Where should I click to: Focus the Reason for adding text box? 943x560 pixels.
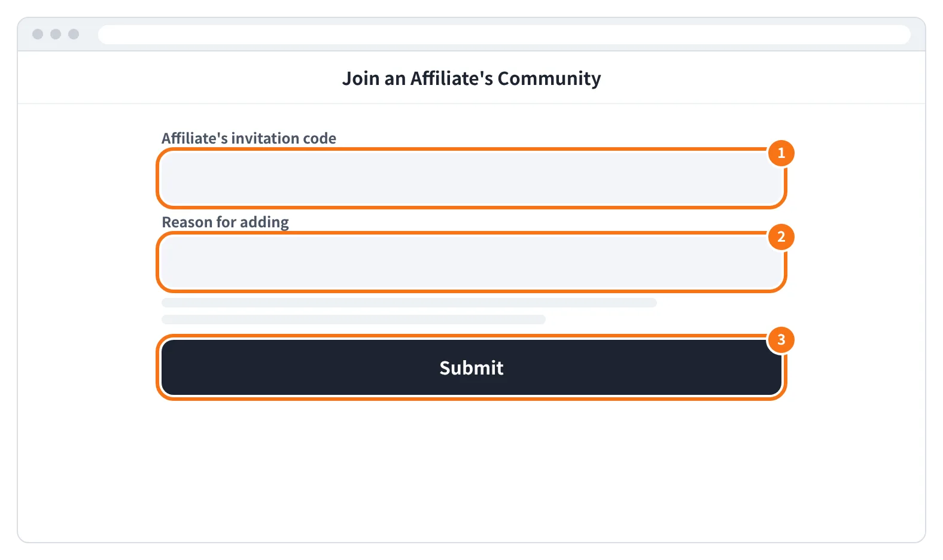[x=471, y=262]
